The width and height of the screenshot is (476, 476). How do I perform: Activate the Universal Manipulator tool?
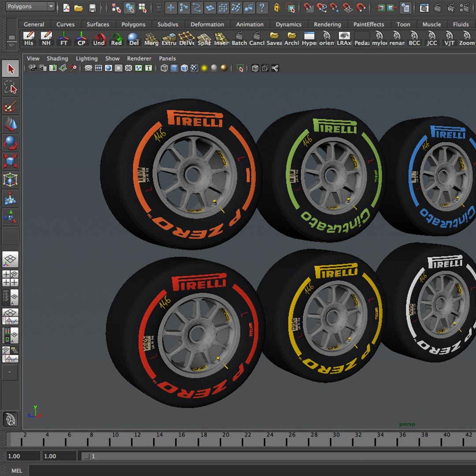[x=11, y=179]
